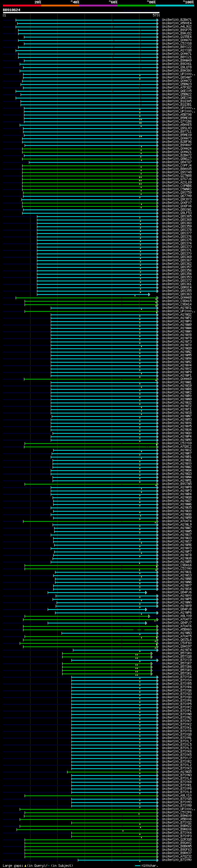Select hit label UniRef100_C5Y2P6
This screenshot has height=868, width=197.
point(176,812)
